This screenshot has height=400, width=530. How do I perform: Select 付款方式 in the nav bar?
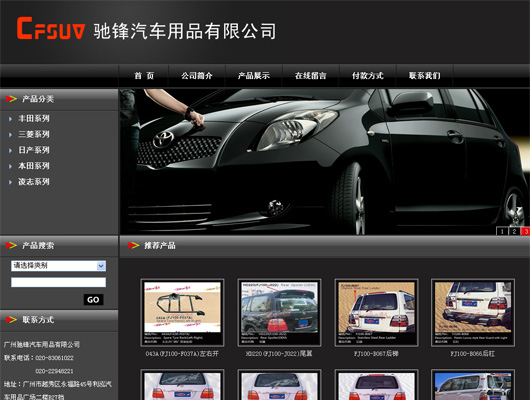(368, 75)
